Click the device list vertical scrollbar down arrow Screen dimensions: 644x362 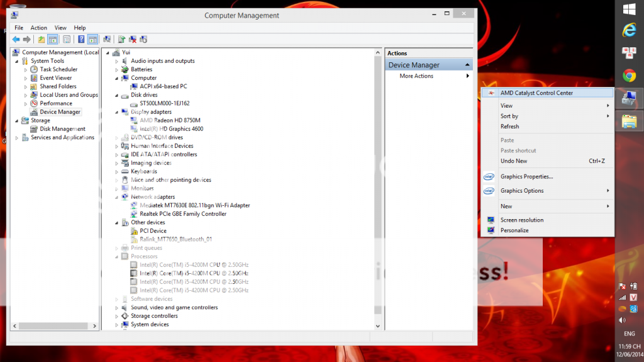(377, 325)
